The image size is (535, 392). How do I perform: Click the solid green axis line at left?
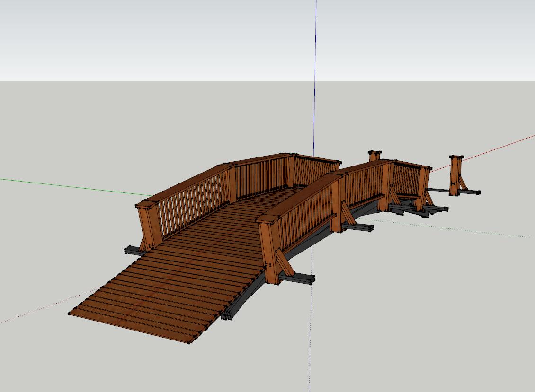coord(71,186)
